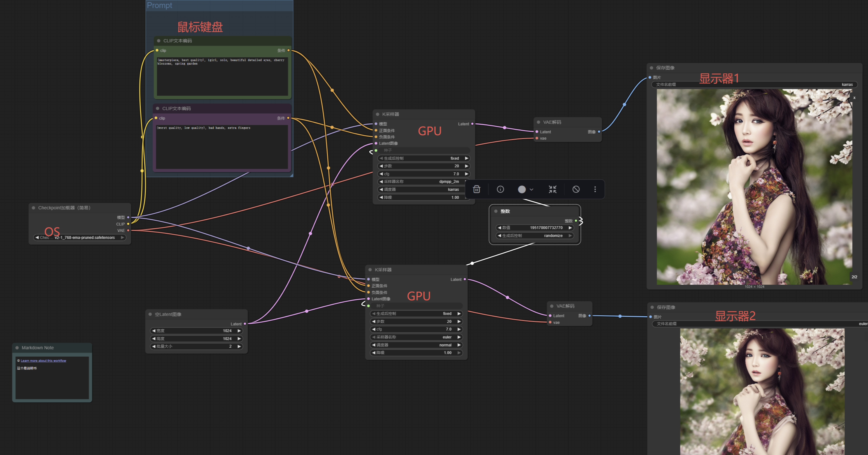Bypass the node using the slashed-circle icon
Screen dimensions: 868x455
point(576,189)
